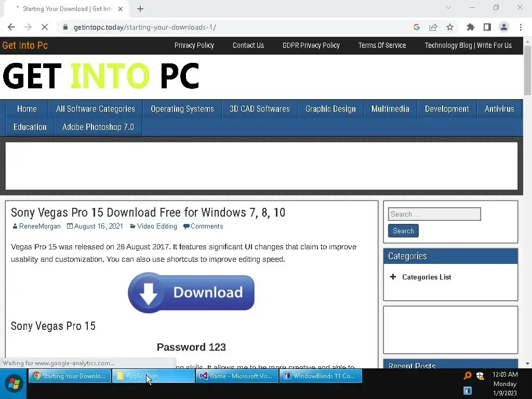Open the Graphic Design menu item
The image size is (532, 399).
click(x=330, y=109)
